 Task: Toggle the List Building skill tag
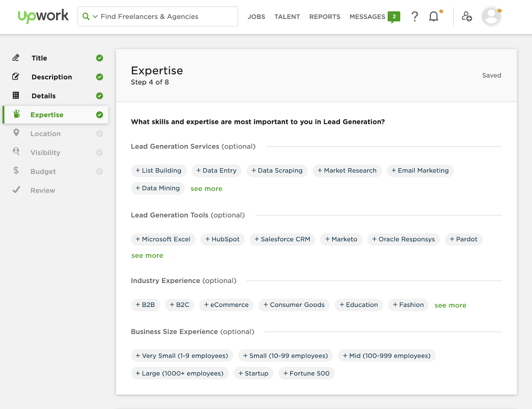click(x=159, y=171)
